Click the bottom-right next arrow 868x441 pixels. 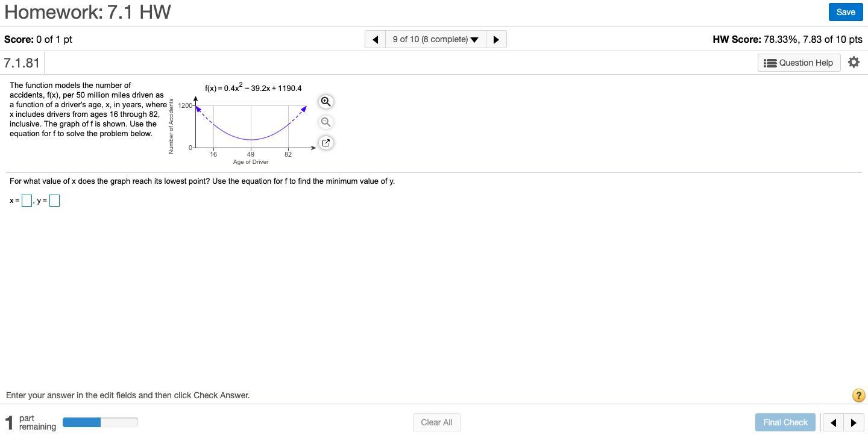[x=854, y=422]
